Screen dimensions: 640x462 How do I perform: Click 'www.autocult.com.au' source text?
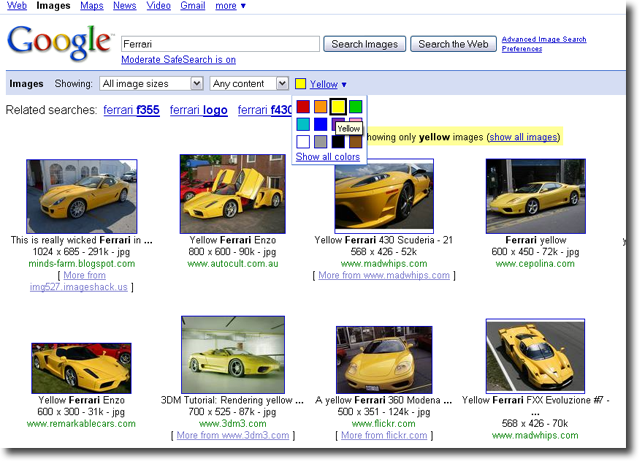[233, 264]
